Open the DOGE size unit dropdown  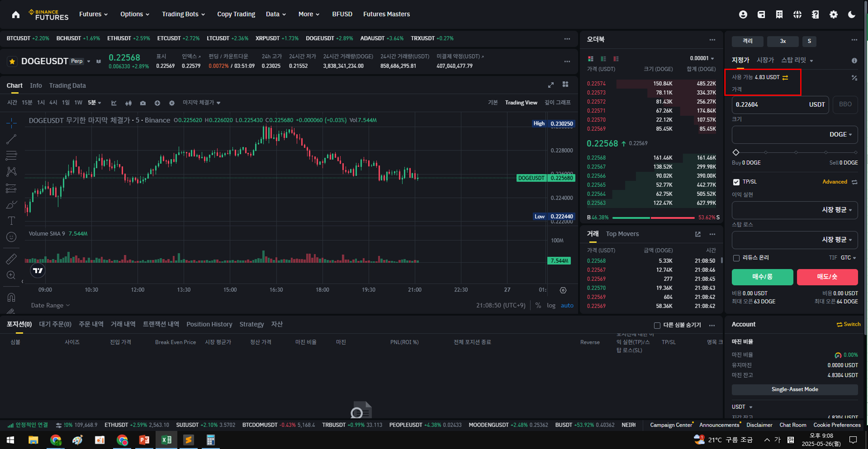[x=841, y=134]
